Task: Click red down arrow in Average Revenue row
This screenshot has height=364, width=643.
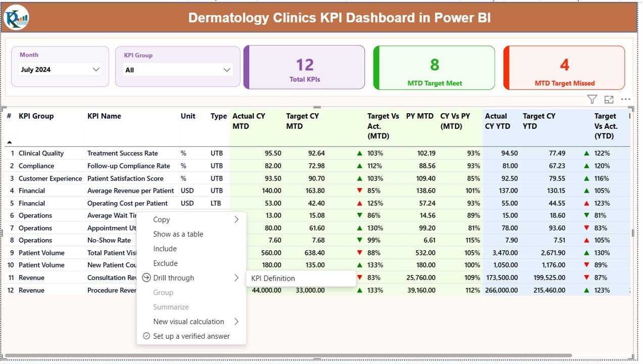Action: tap(359, 191)
